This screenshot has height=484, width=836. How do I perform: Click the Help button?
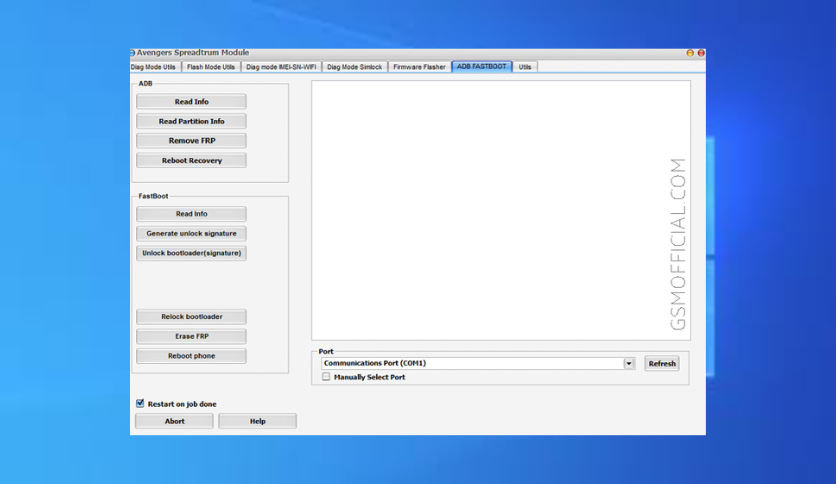tap(258, 421)
